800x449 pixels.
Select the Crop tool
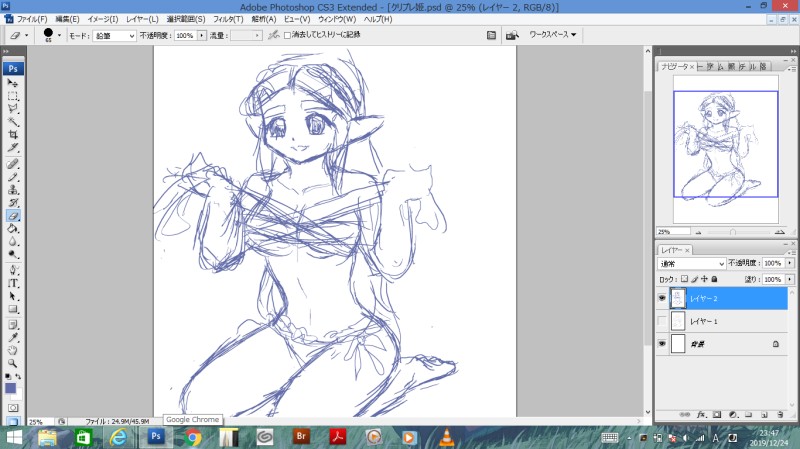click(13, 135)
